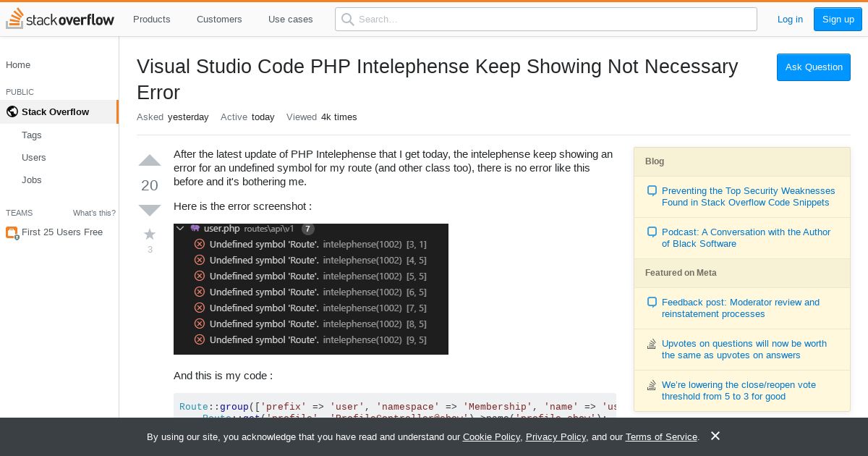The width and height of the screenshot is (868, 456).
Task: Click the Sign up button
Action: (x=838, y=19)
